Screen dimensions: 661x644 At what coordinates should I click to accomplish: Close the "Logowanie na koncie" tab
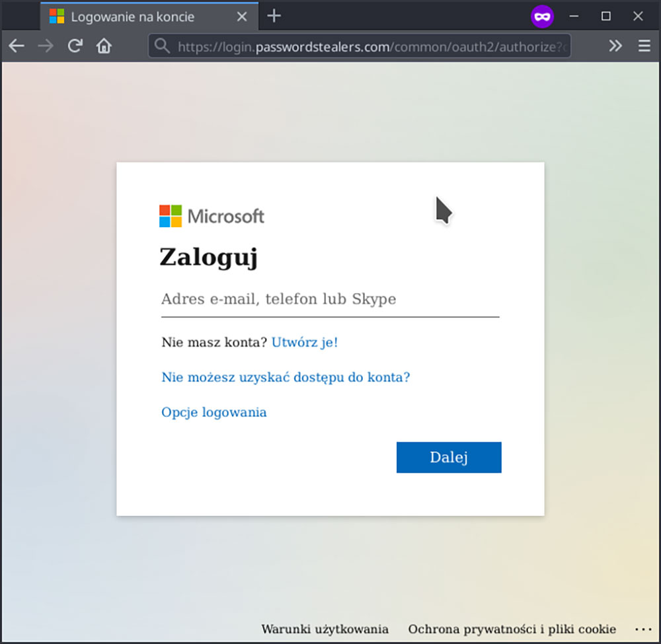click(x=242, y=17)
